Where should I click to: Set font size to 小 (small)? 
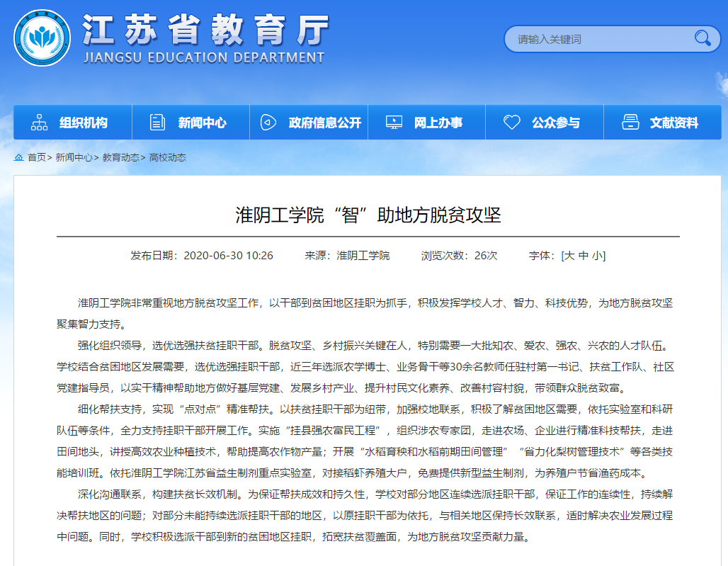(x=596, y=256)
